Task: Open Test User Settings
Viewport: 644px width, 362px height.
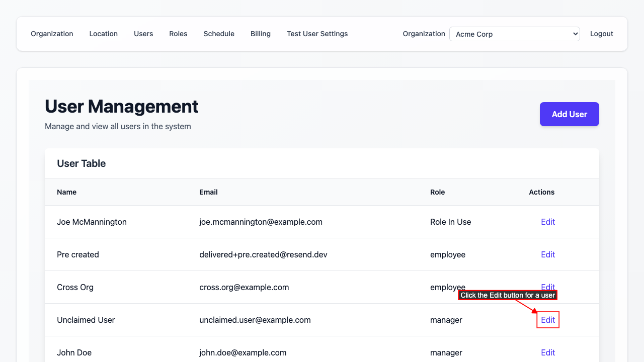Action: tap(317, 34)
